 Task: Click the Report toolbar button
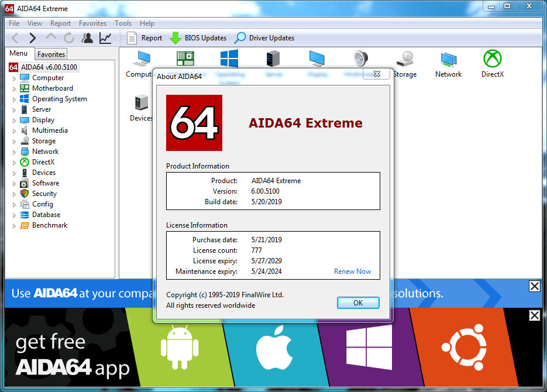(x=145, y=38)
